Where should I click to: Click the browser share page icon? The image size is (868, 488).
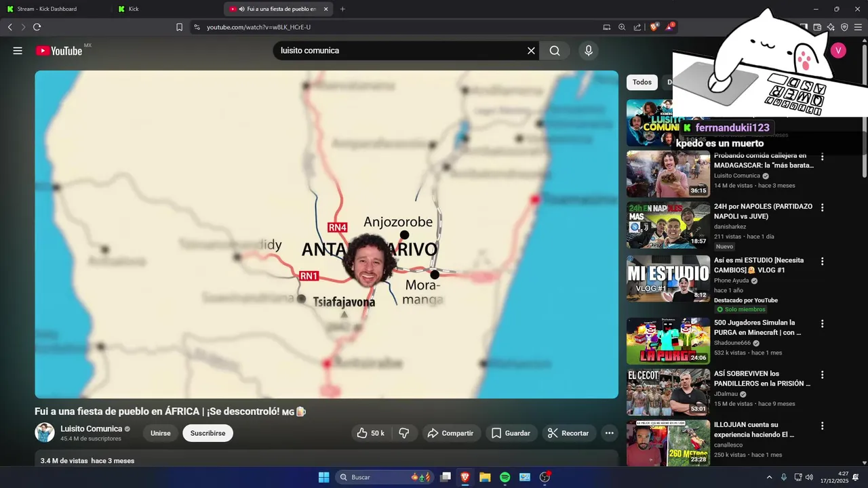click(637, 27)
